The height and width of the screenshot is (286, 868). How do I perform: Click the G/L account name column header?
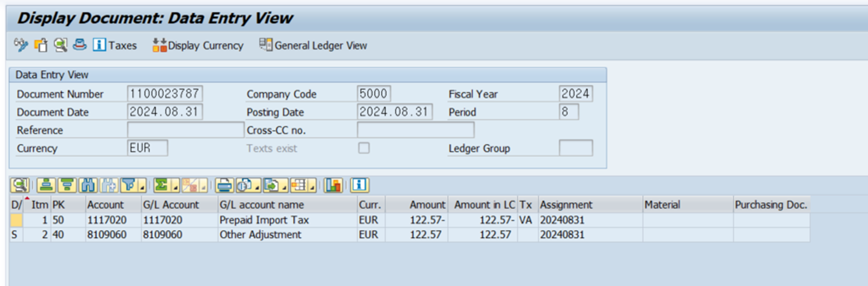287,205
